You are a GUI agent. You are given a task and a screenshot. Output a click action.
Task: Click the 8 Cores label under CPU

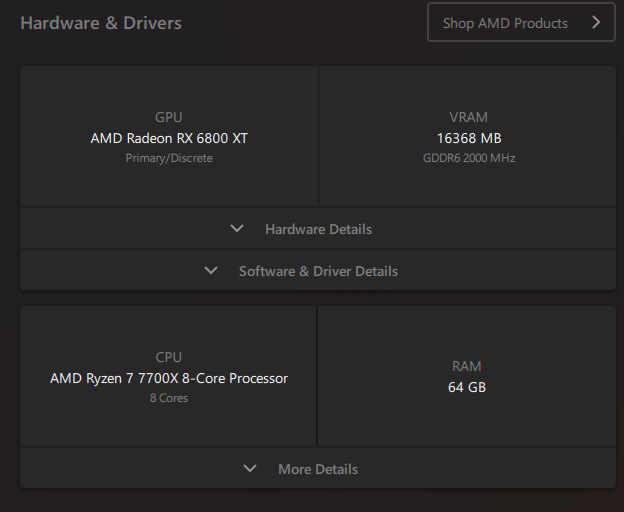tap(169, 398)
